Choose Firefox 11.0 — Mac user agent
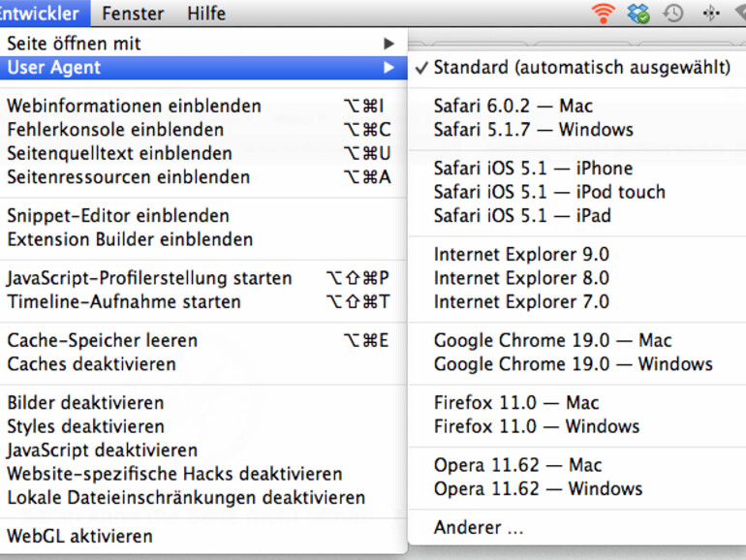746x560 pixels. tap(516, 403)
